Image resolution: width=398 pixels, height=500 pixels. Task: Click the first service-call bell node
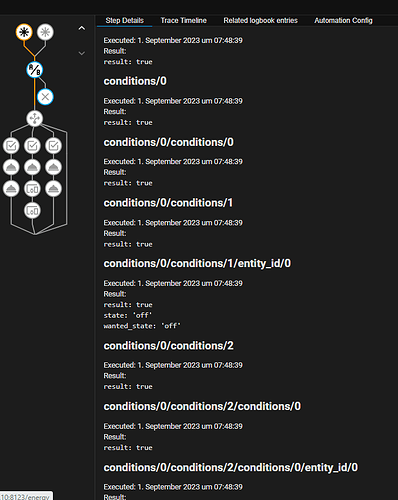click(11, 167)
